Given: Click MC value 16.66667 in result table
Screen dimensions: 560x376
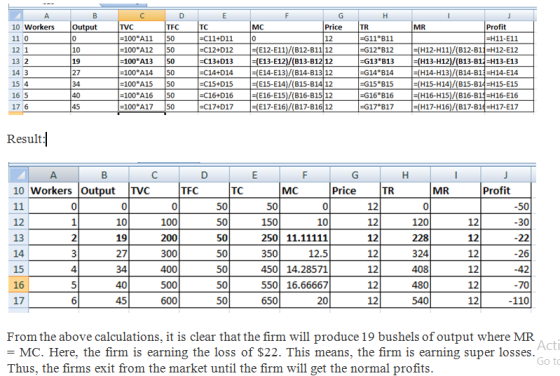Looking at the screenshot, I should [x=305, y=285].
